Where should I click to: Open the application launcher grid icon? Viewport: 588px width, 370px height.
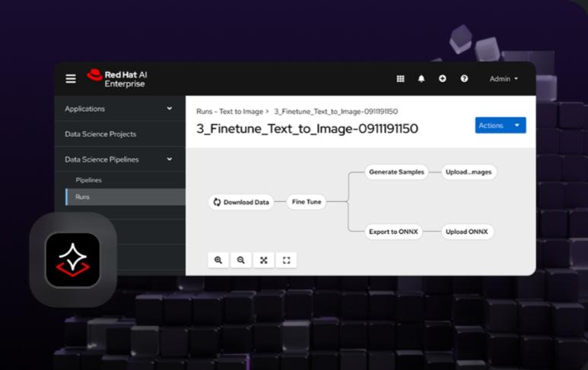tap(401, 79)
